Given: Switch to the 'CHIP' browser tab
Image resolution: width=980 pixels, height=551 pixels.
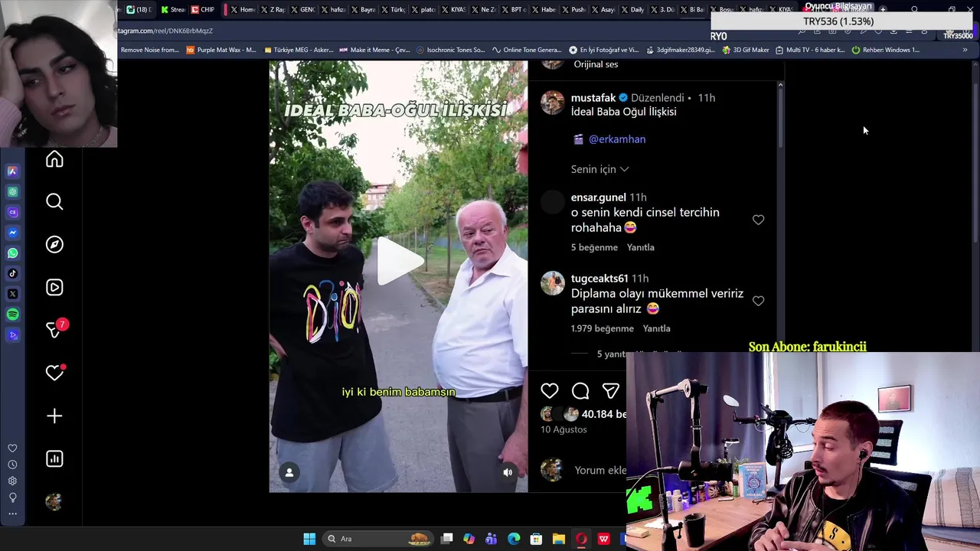Looking at the screenshot, I should (x=203, y=9).
